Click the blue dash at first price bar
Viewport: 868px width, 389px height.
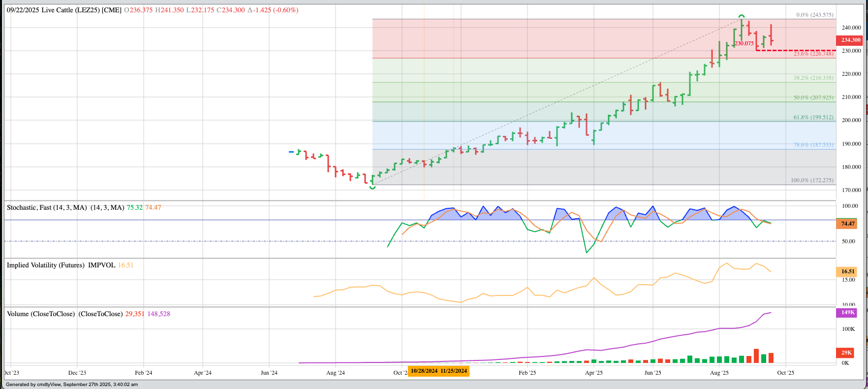pos(291,152)
